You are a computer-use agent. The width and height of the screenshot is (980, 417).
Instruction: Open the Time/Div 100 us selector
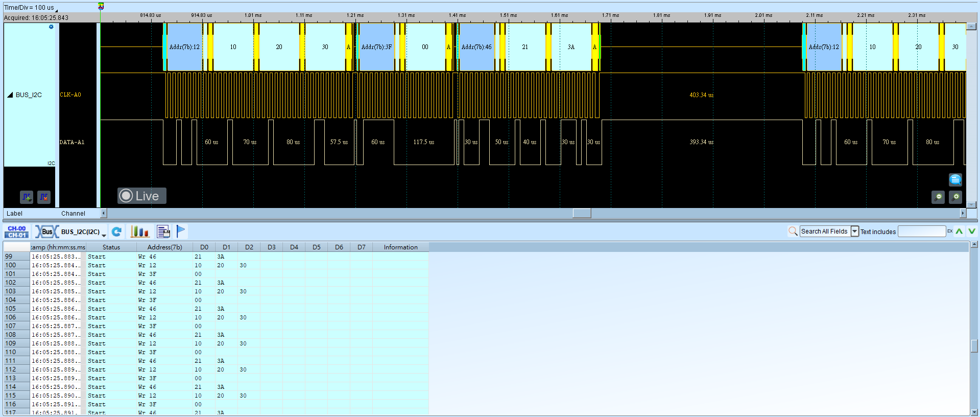pyautogui.click(x=31, y=8)
